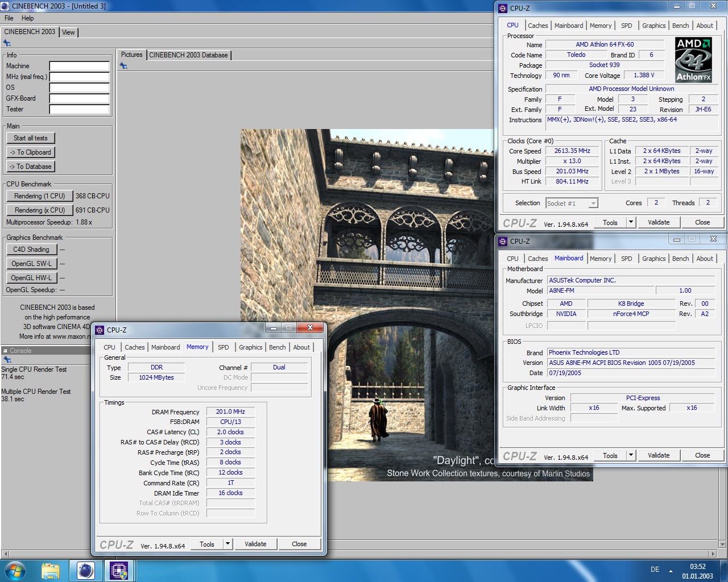Click Tools button in Memory window

[207, 544]
